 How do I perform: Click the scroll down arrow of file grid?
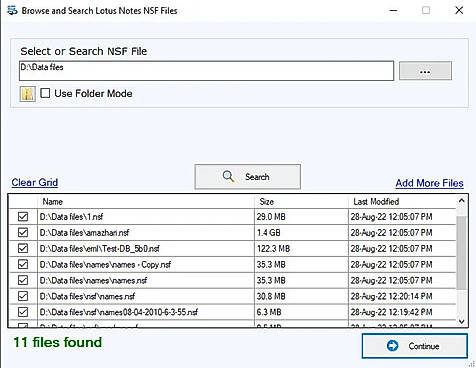pyautogui.click(x=461, y=321)
